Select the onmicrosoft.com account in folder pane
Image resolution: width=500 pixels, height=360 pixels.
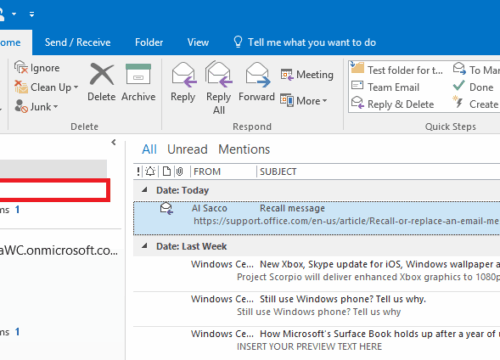59,250
